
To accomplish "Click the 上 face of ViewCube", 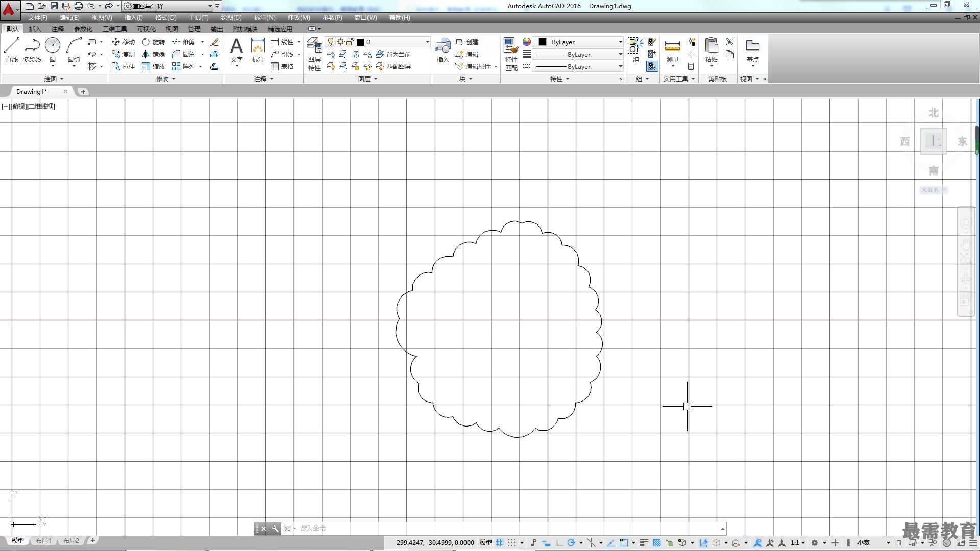I will point(934,141).
